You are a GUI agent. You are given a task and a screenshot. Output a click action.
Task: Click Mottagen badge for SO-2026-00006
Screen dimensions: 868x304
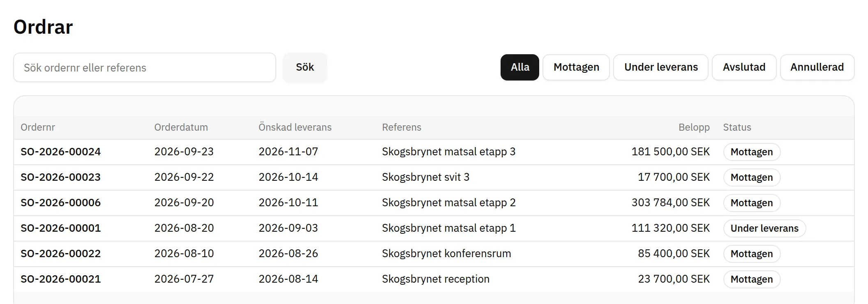pos(752,203)
